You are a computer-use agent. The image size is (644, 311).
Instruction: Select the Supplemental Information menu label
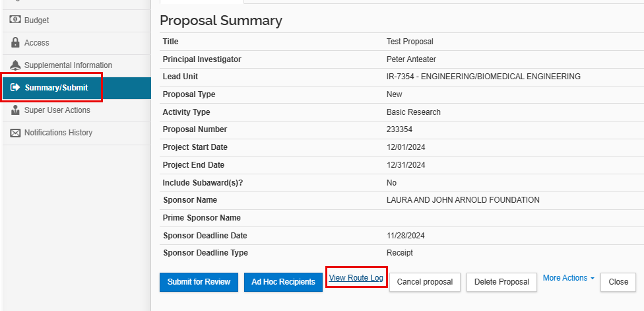click(68, 65)
